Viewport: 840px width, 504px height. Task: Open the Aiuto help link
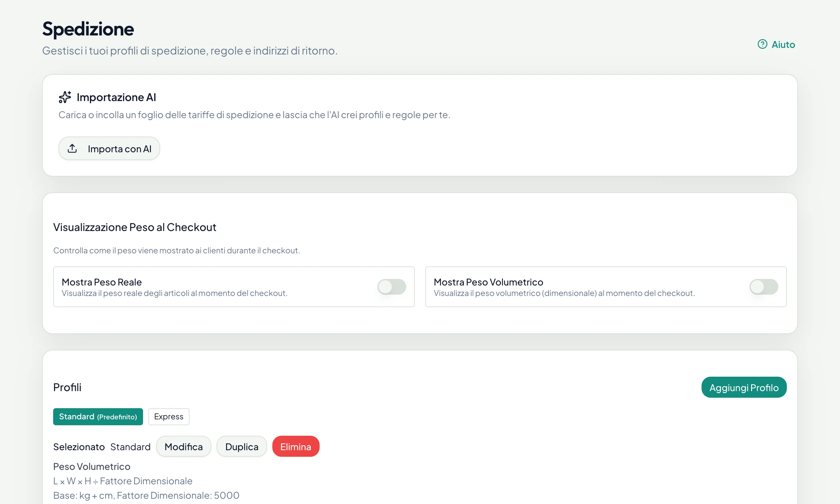(x=776, y=45)
